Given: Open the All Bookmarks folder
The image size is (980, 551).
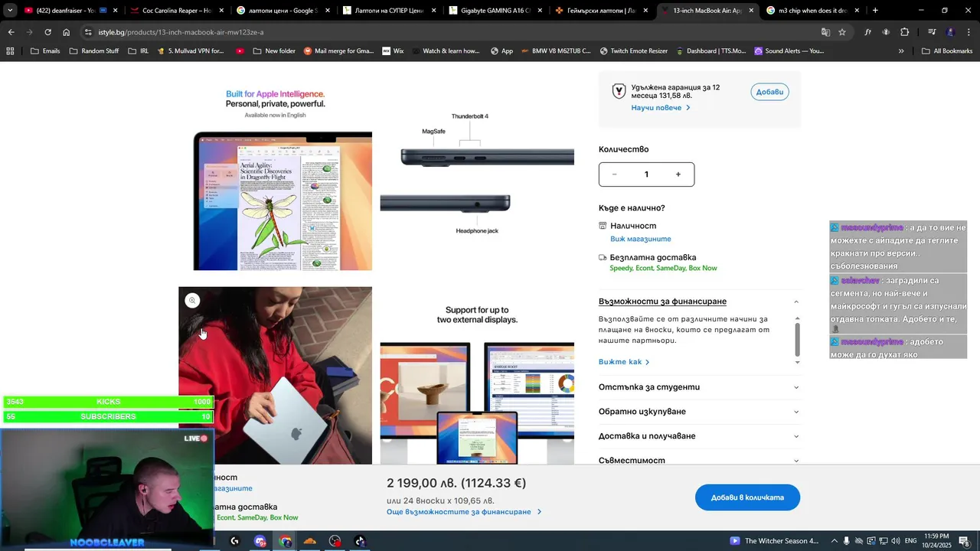Looking at the screenshot, I should [947, 51].
